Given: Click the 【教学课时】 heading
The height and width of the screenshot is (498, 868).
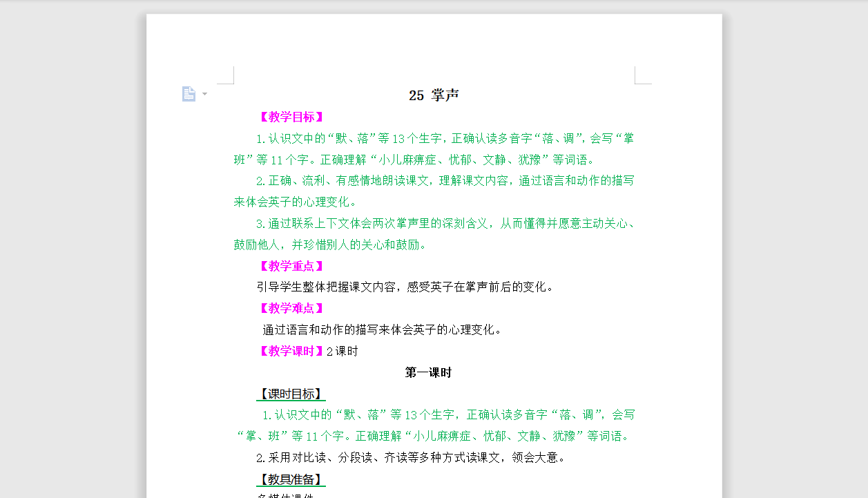Looking at the screenshot, I should click(291, 351).
